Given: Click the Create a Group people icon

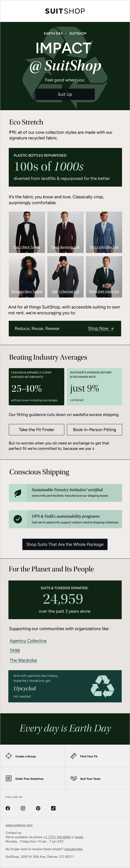Looking at the screenshot, I should tap(9, 756).
